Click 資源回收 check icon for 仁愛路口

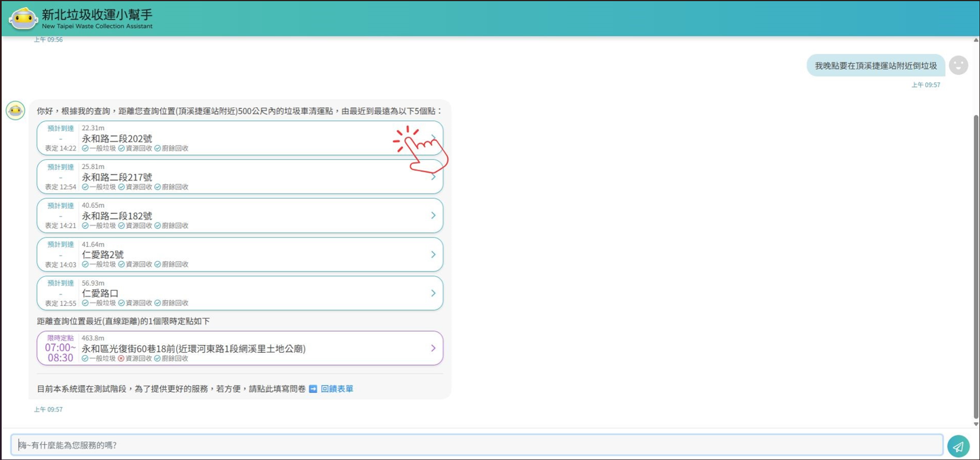pos(121,303)
